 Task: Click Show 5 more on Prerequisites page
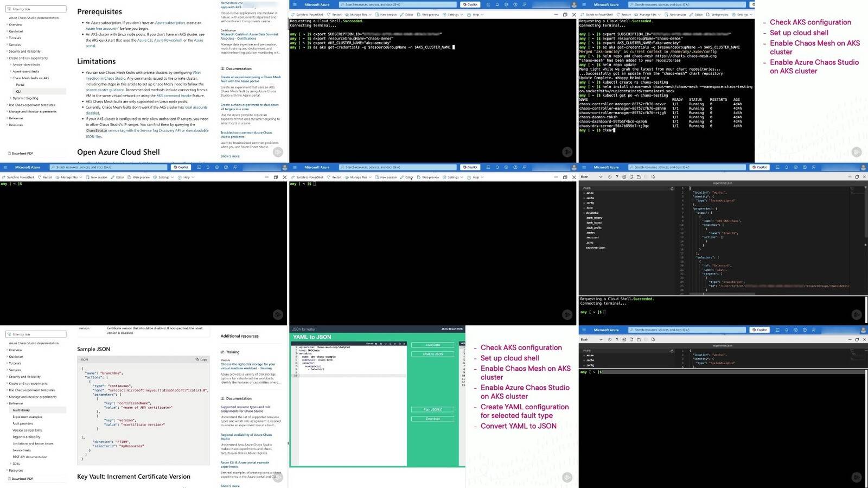coord(230,156)
